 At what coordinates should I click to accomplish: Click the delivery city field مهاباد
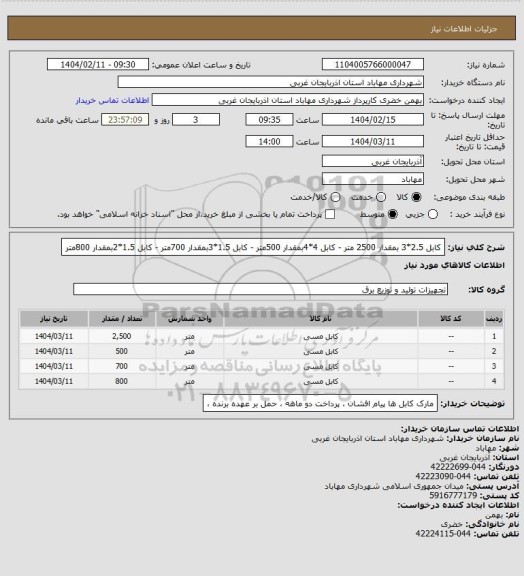coord(373,179)
